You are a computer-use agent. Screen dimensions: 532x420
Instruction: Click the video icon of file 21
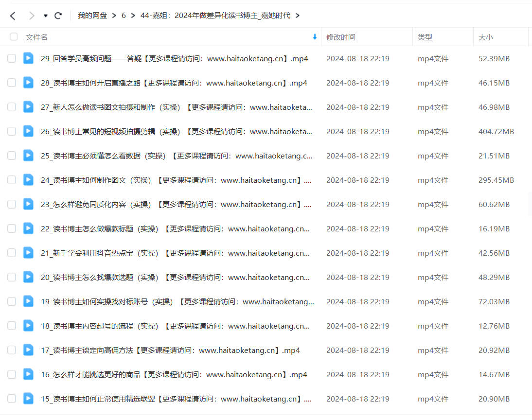[x=28, y=252]
